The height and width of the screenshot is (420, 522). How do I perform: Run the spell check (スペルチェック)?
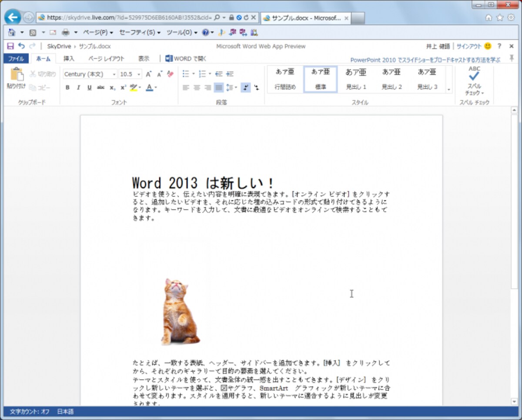[474, 81]
